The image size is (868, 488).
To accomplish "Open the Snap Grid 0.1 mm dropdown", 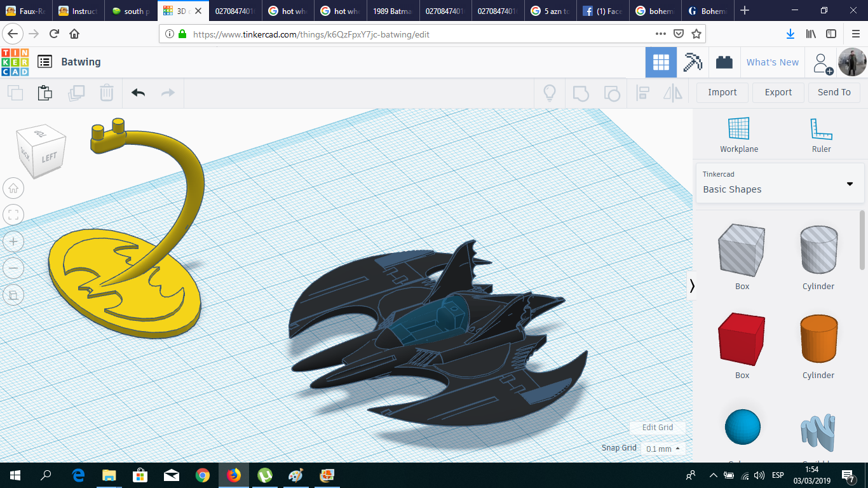I will coord(663,449).
